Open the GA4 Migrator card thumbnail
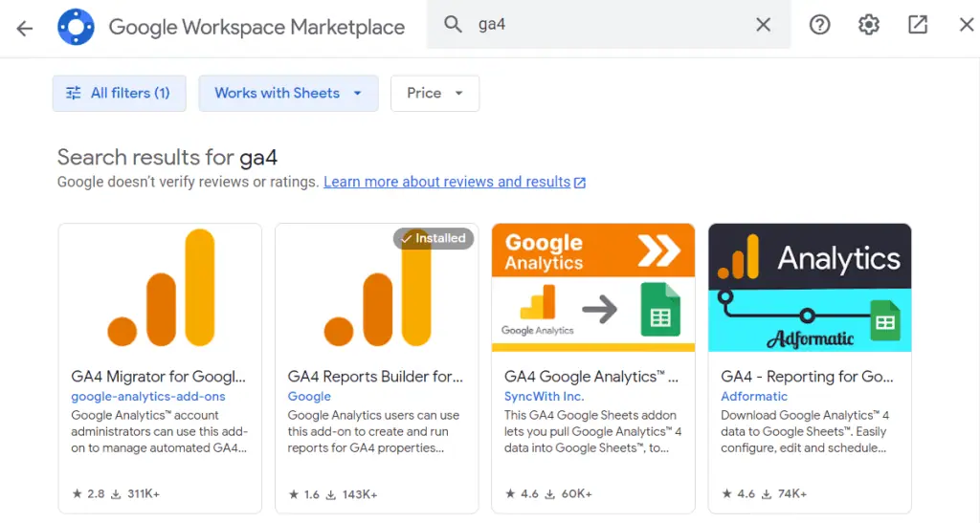Viewport: 980px width, 523px height. tap(160, 288)
